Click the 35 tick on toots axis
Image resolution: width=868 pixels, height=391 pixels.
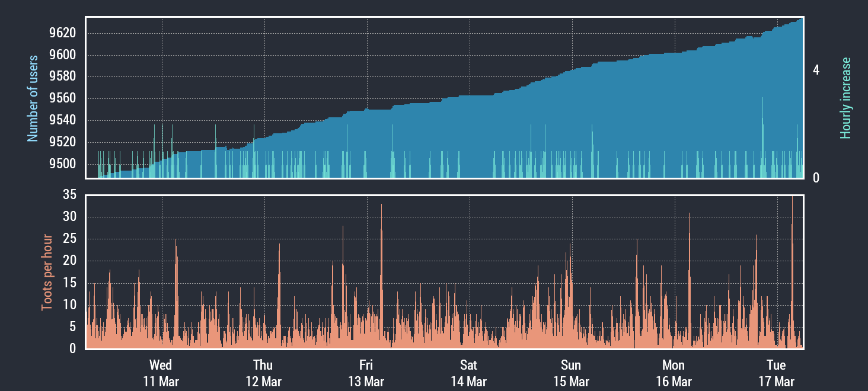[69, 195]
